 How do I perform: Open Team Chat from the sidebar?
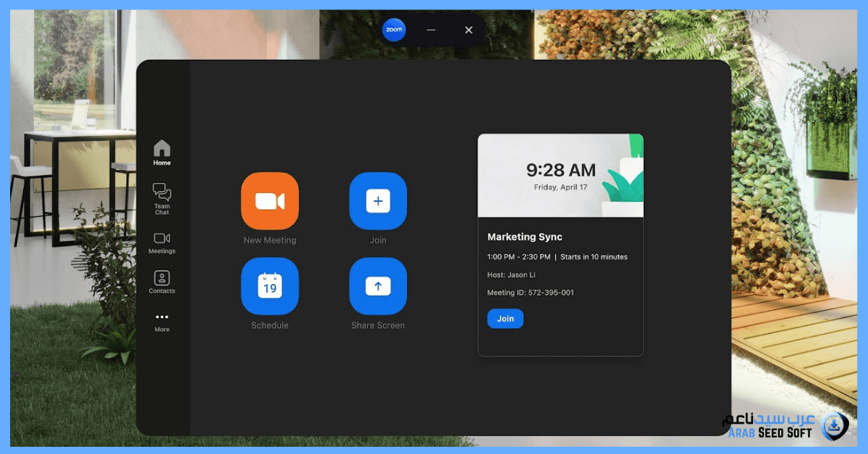[x=161, y=197]
